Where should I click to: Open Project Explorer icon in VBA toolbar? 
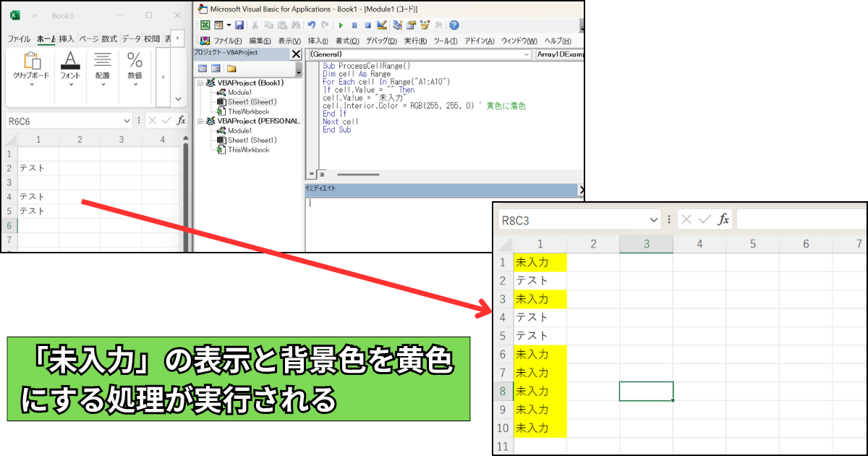(397, 25)
